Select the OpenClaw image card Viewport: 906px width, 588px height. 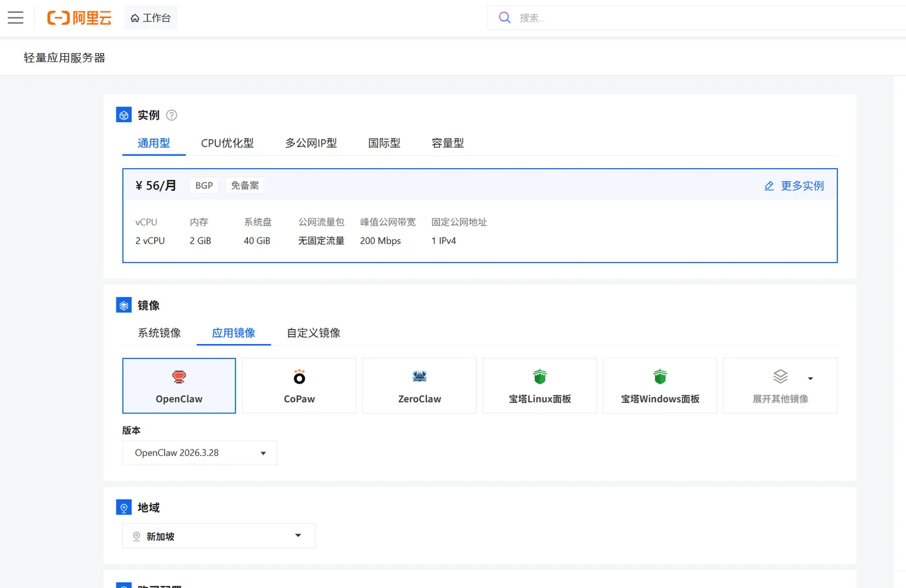click(179, 386)
